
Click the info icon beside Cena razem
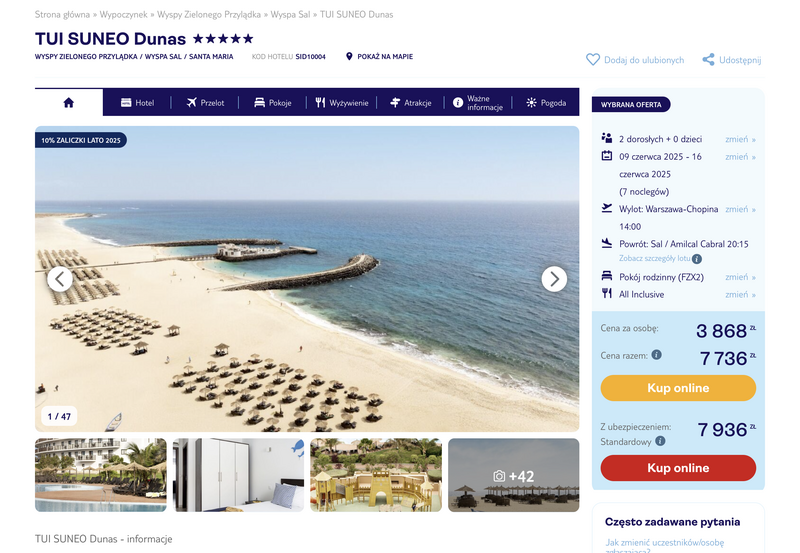click(657, 355)
